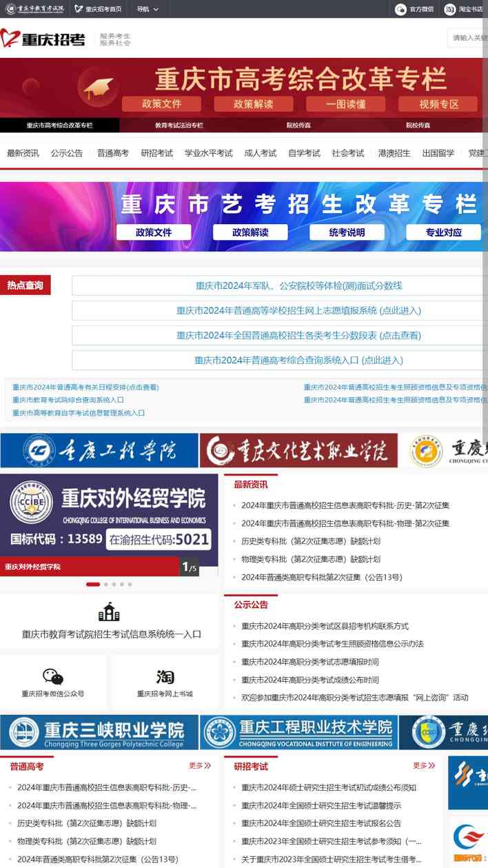Click 政策解读 in the art exam reform banner

(250, 232)
